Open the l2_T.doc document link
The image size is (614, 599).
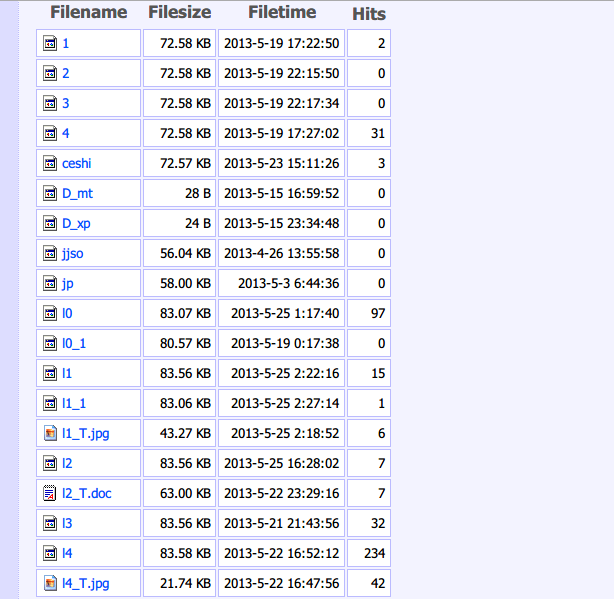coord(85,493)
